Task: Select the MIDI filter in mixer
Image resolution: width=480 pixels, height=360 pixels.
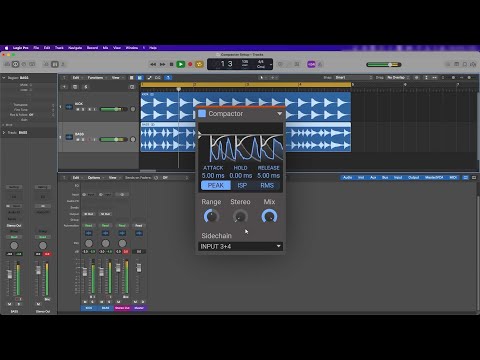Action: tap(453, 178)
